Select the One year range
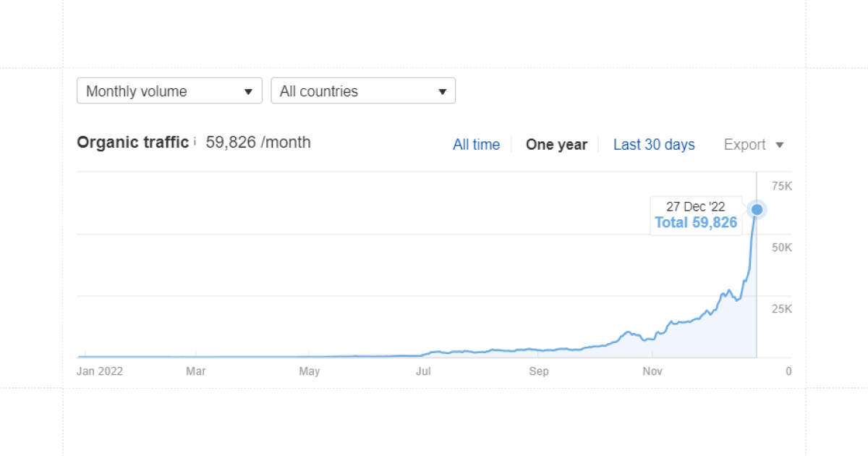This screenshot has height=456, width=868. coord(556,145)
